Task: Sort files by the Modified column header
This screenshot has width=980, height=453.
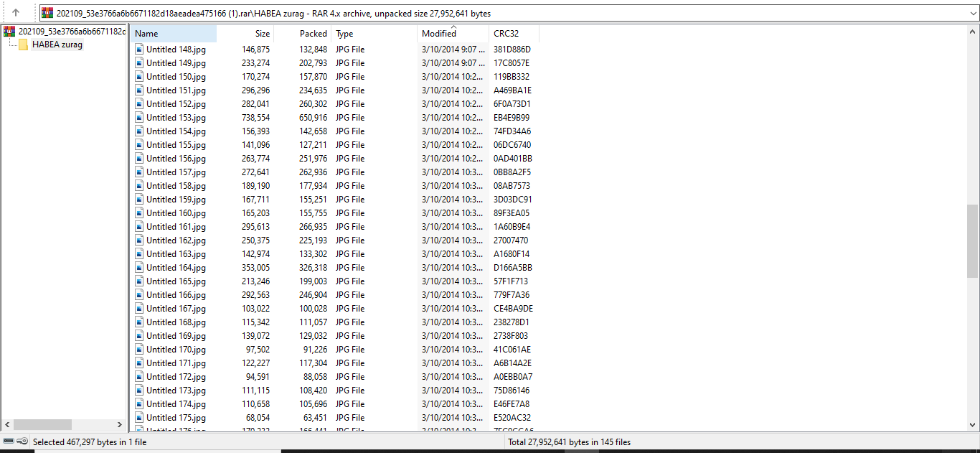Action: pyautogui.click(x=453, y=34)
